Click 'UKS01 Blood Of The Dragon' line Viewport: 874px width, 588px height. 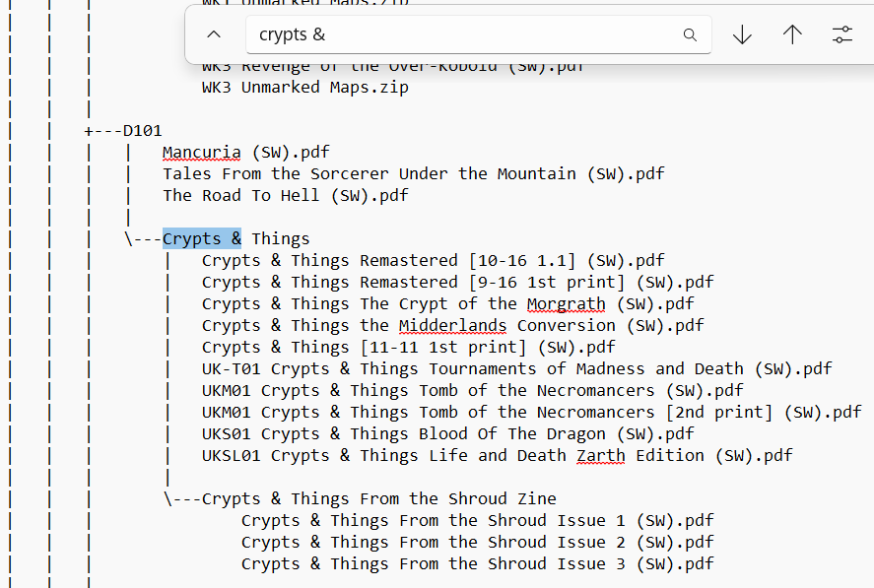447,434
